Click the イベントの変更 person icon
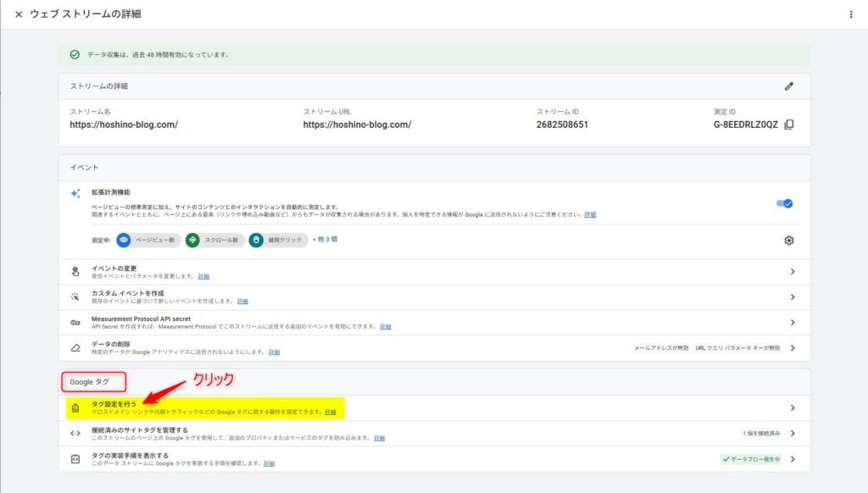The width and height of the screenshot is (868, 493). (x=75, y=272)
